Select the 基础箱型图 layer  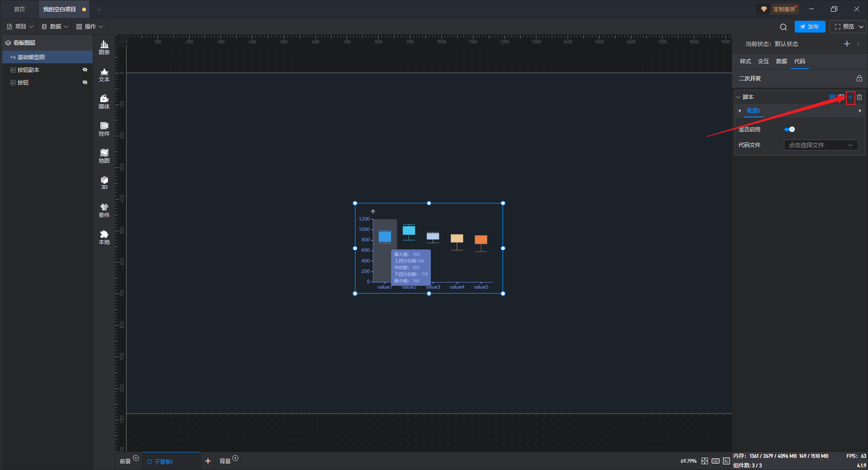click(x=31, y=57)
